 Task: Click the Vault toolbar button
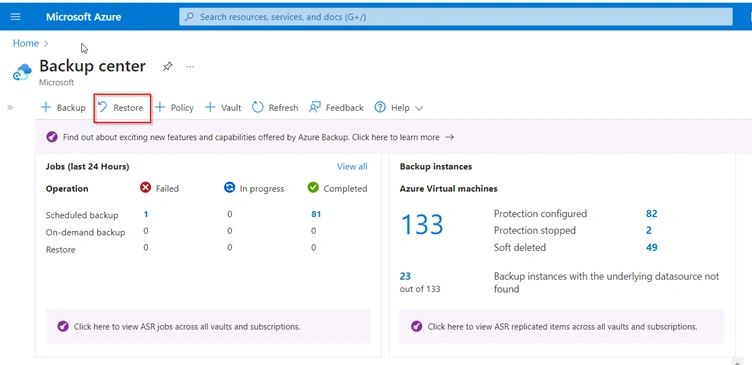(x=223, y=107)
